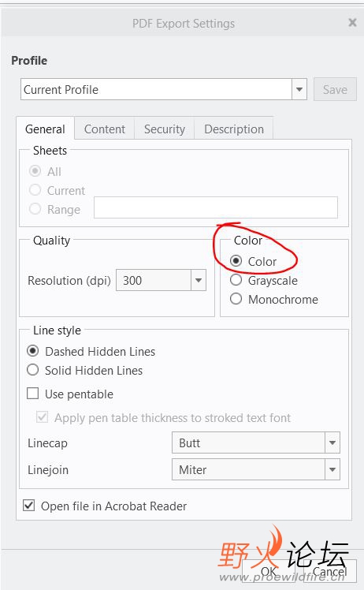Viewport: 364px width, 590px height.
Task: Click the Cancel button
Action: (330, 571)
